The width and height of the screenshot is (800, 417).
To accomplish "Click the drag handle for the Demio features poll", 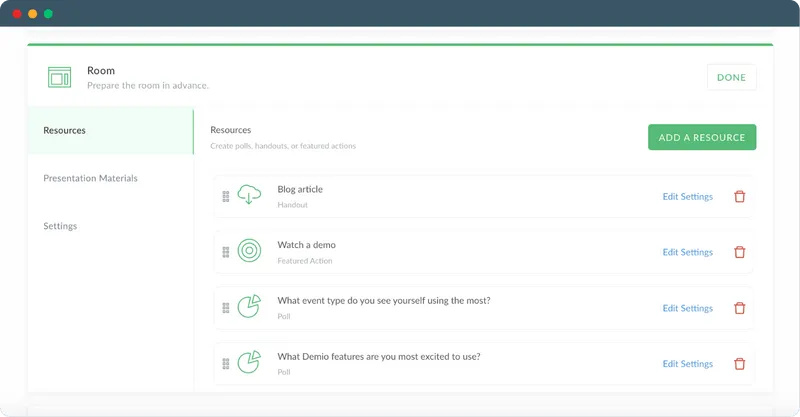I will click(x=226, y=363).
